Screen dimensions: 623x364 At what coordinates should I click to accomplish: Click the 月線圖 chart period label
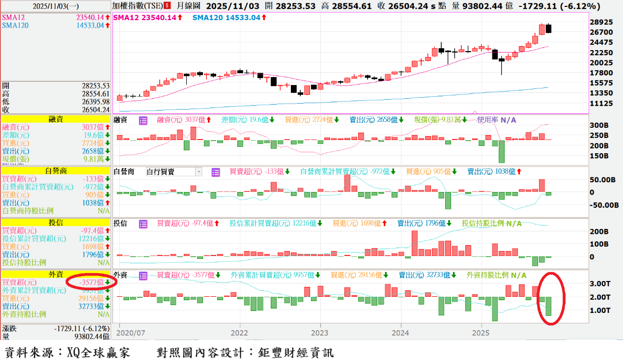(x=188, y=6)
